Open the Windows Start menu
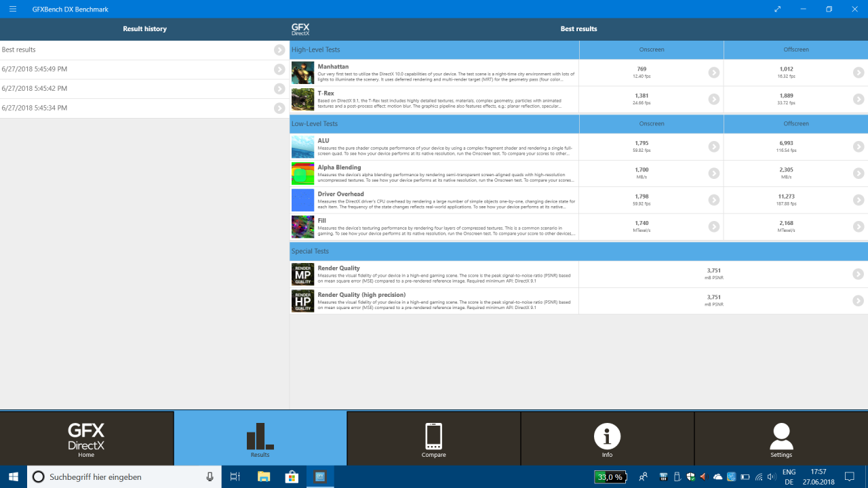The width and height of the screenshot is (868, 488). coord(14,476)
